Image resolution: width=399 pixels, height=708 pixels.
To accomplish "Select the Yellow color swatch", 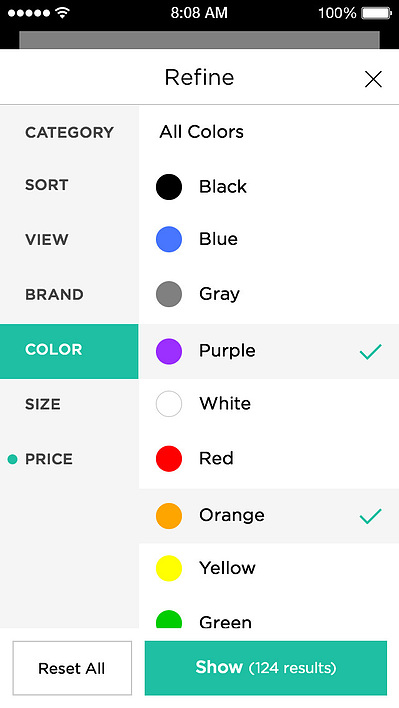I will (x=169, y=568).
